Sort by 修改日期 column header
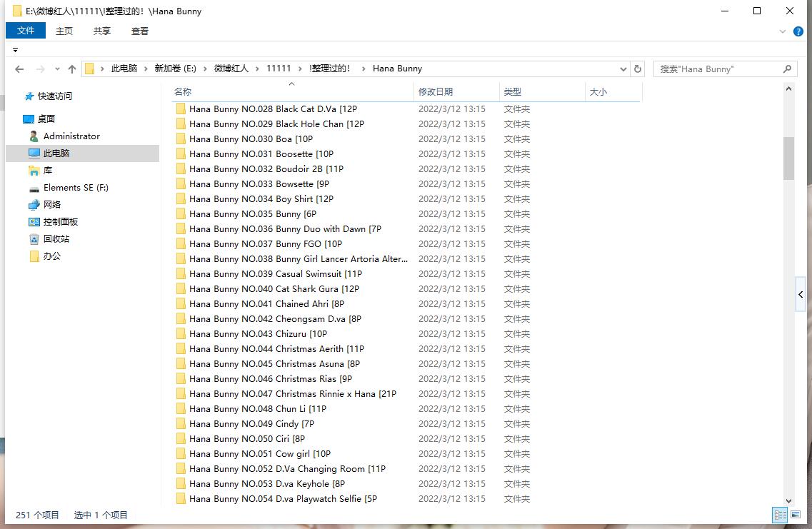Image resolution: width=812 pixels, height=529 pixels. pos(457,91)
